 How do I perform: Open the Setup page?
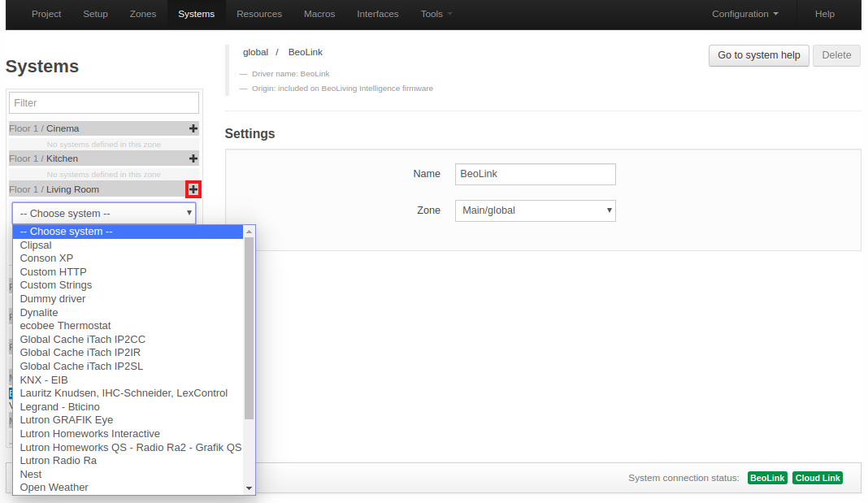(95, 14)
